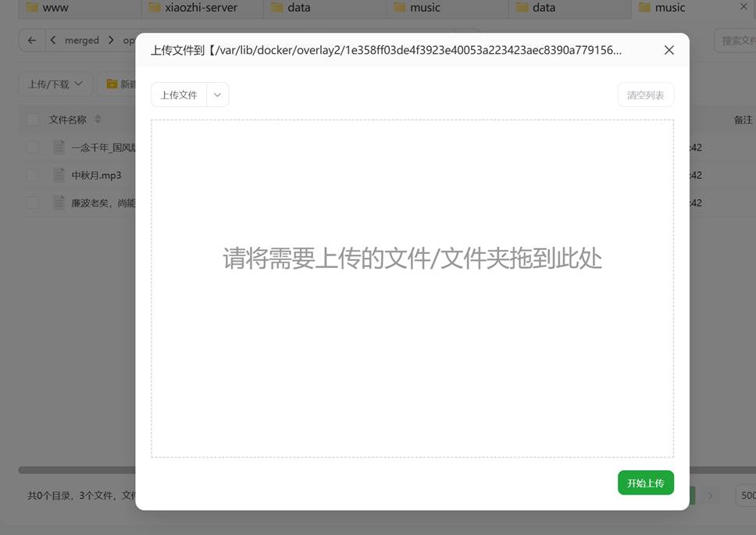Click the sort arrows beside 文件名称 column
The width and height of the screenshot is (756, 535).
pos(98,119)
